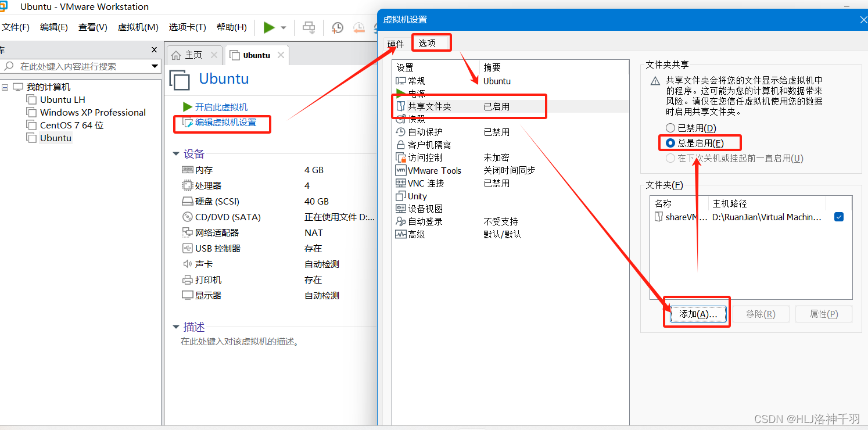Open the 文件(F) menu
The width and height of the screenshot is (868, 430).
(x=16, y=27)
